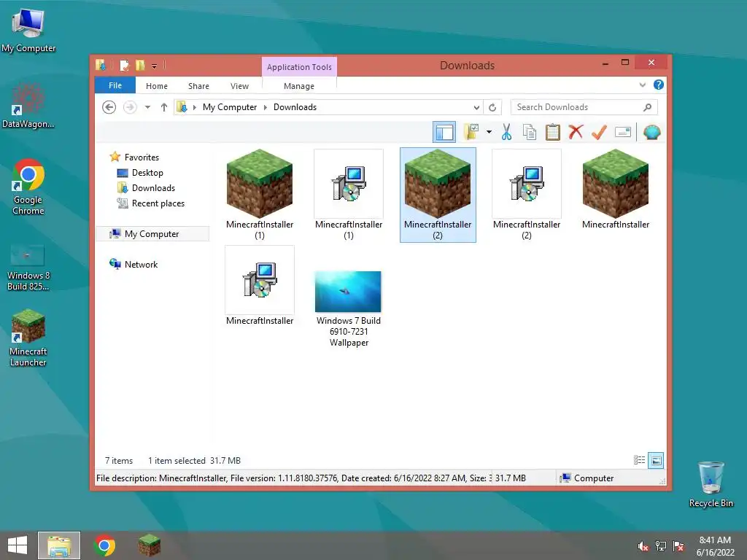The width and height of the screenshot is (747, 560).
Task: Click the Paste clipboard icon in toolbar
Action: 553,132
